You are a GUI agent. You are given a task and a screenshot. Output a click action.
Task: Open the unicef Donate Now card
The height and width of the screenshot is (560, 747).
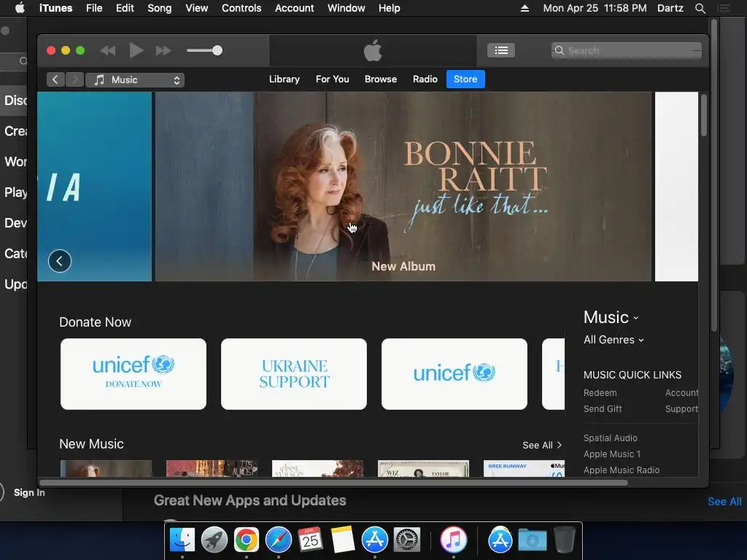tap(133, 374)
